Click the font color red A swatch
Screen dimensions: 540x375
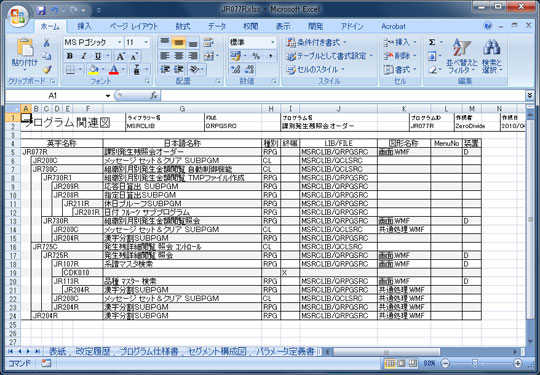pos(114,70)
